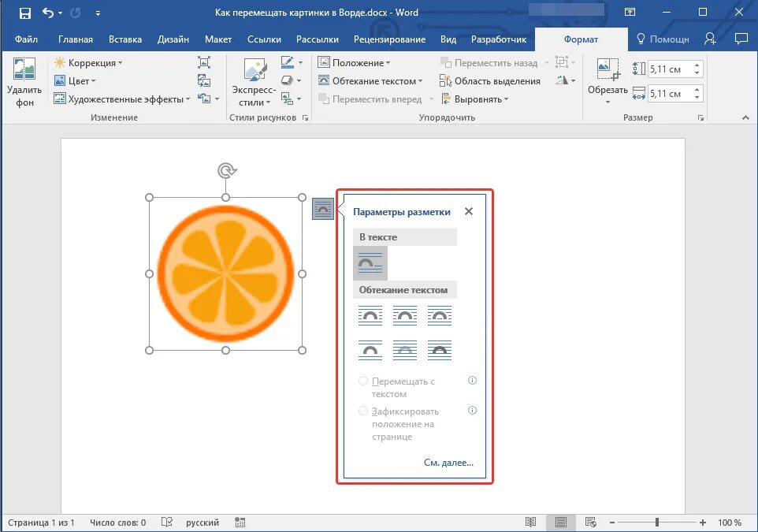
Task: Select the orange slice picture
Action: pos(226,273)
